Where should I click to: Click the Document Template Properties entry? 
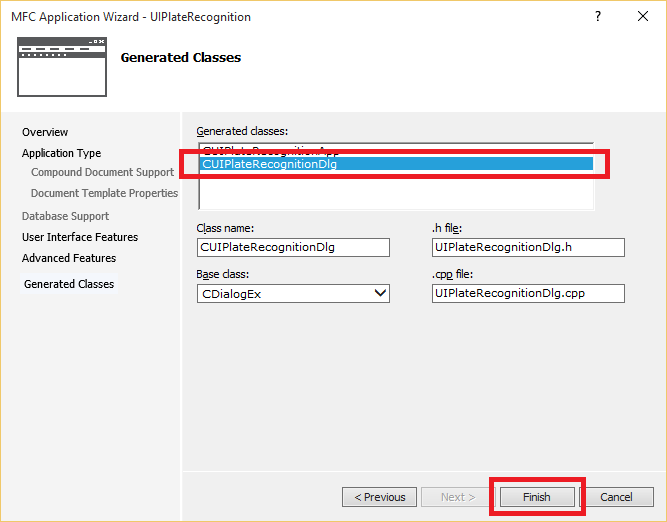[104, 193]
